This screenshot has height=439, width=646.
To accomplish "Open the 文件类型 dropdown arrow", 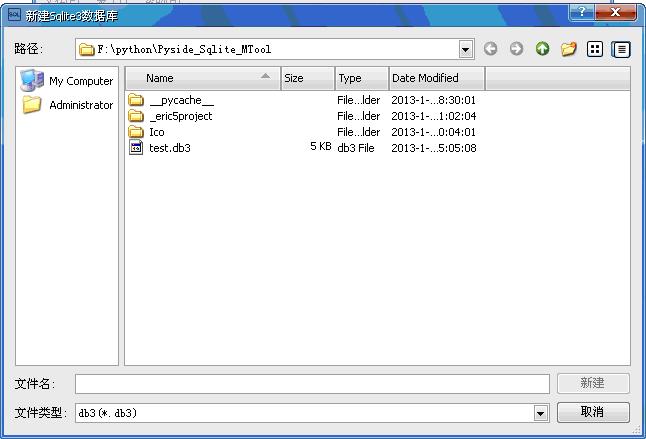I will click(x=541, y=413).
